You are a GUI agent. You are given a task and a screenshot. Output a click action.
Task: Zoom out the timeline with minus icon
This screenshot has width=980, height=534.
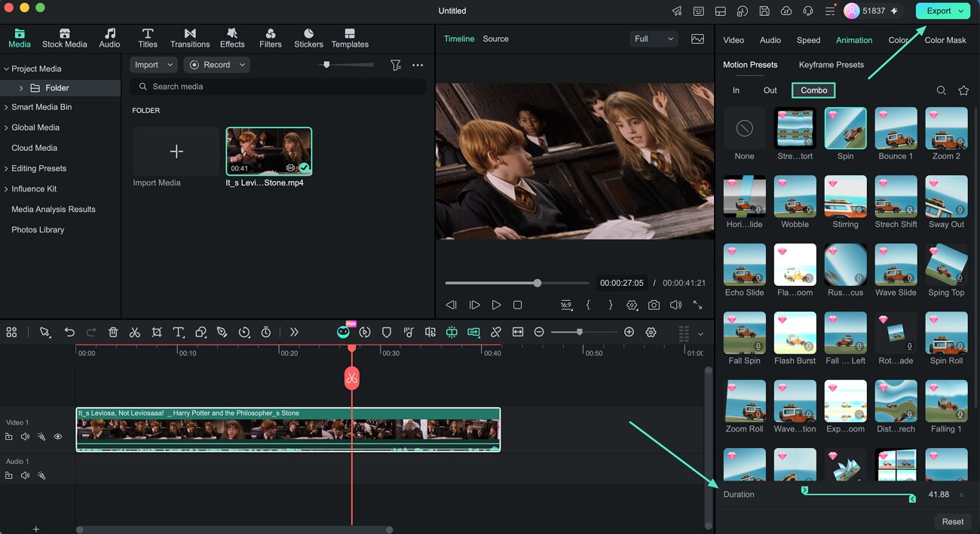(x=539, y=332)
